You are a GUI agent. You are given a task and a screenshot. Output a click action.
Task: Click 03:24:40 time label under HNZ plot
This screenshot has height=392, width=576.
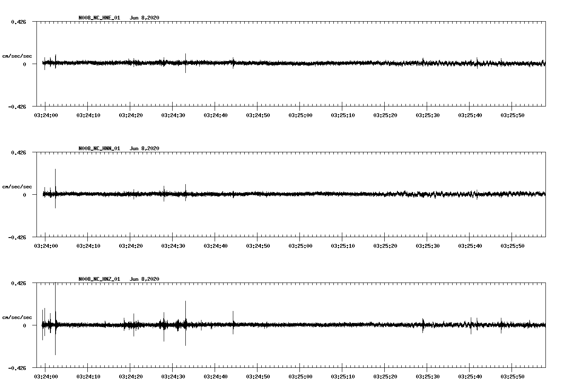215,377
